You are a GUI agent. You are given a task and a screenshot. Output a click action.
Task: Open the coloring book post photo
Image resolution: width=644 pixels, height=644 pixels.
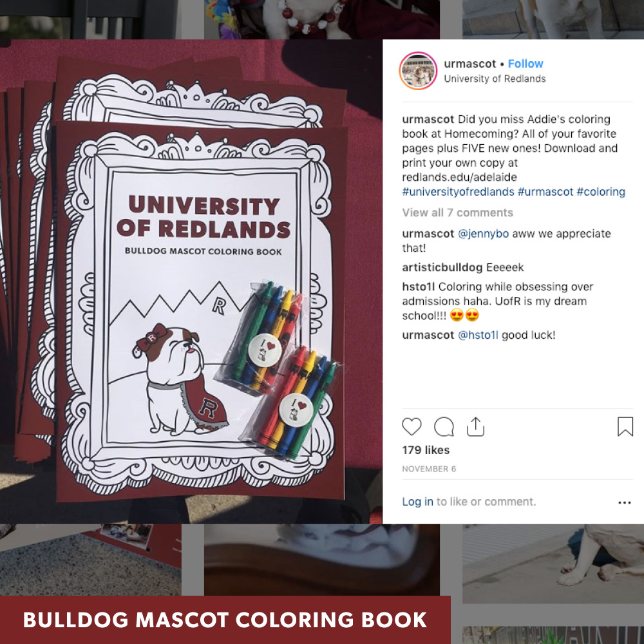[191, 281]
